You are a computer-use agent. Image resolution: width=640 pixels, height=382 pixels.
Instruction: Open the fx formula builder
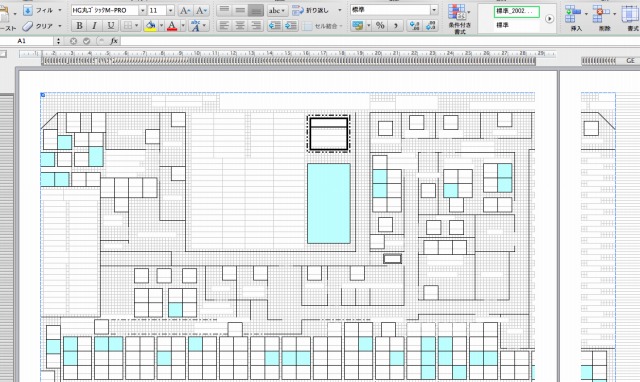[114, 41]
